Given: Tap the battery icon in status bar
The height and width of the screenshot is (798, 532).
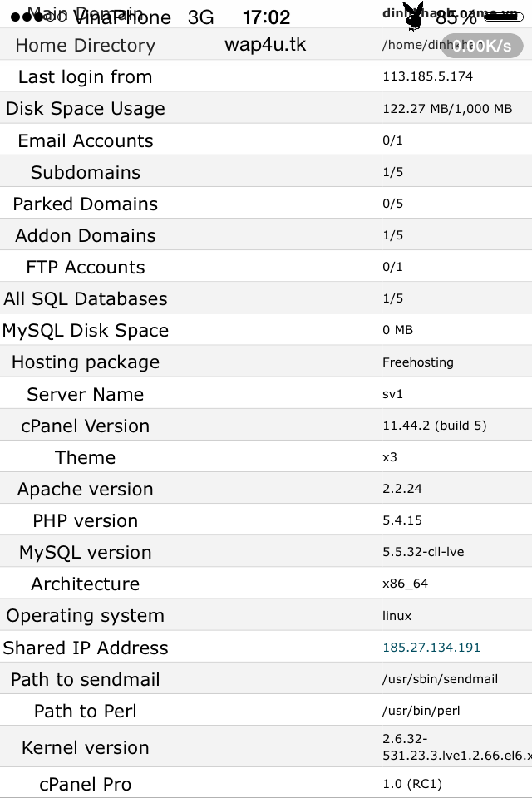Looking at the screenshot, I should tap(504, 17).
